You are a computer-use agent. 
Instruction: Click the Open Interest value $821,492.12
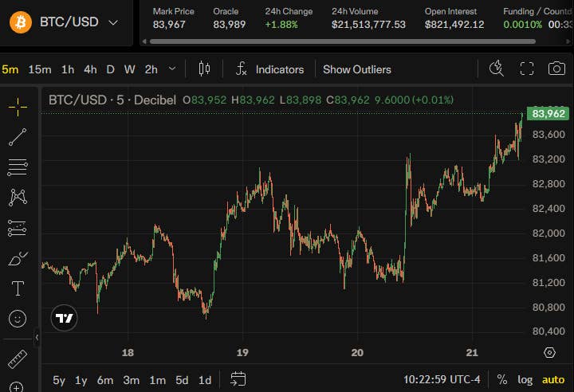point(454,25)
